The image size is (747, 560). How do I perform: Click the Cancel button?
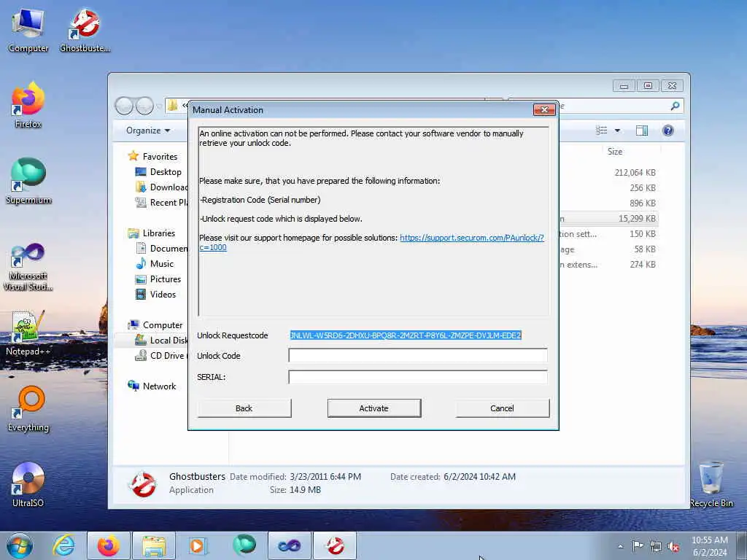[502, 408]
